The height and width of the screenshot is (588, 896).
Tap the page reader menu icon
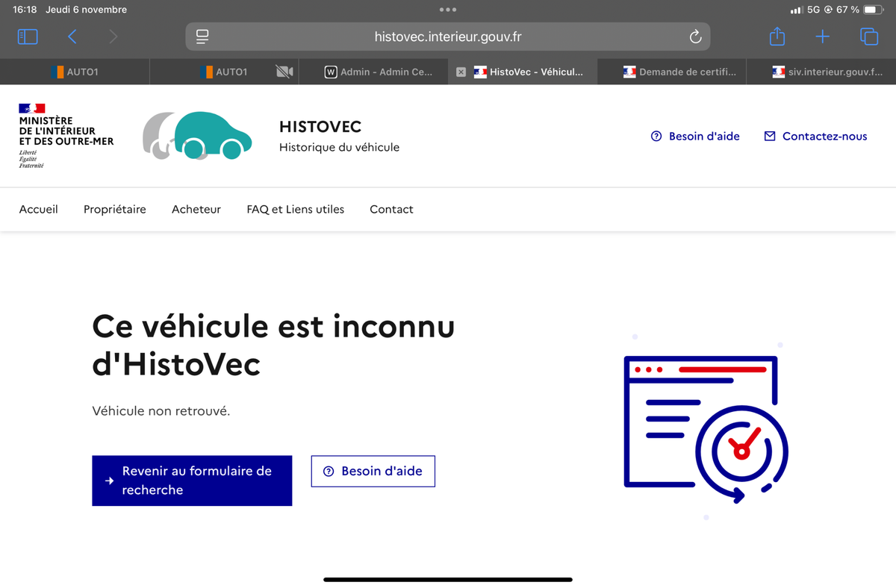[202, 37]
